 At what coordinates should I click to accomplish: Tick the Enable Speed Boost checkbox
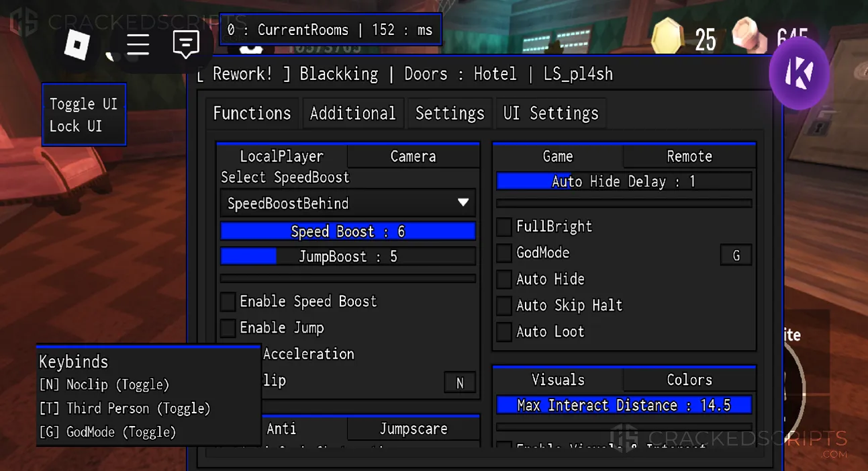click(228, 302)
